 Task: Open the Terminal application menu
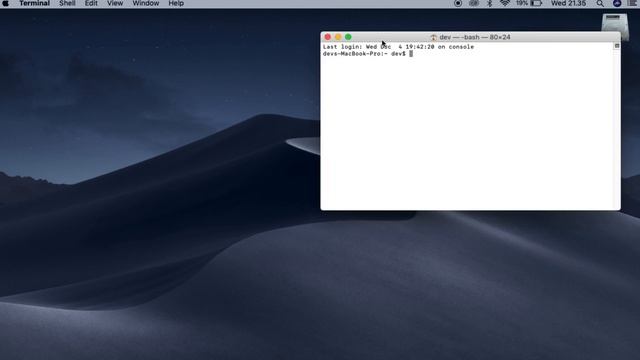coord(34,3)
